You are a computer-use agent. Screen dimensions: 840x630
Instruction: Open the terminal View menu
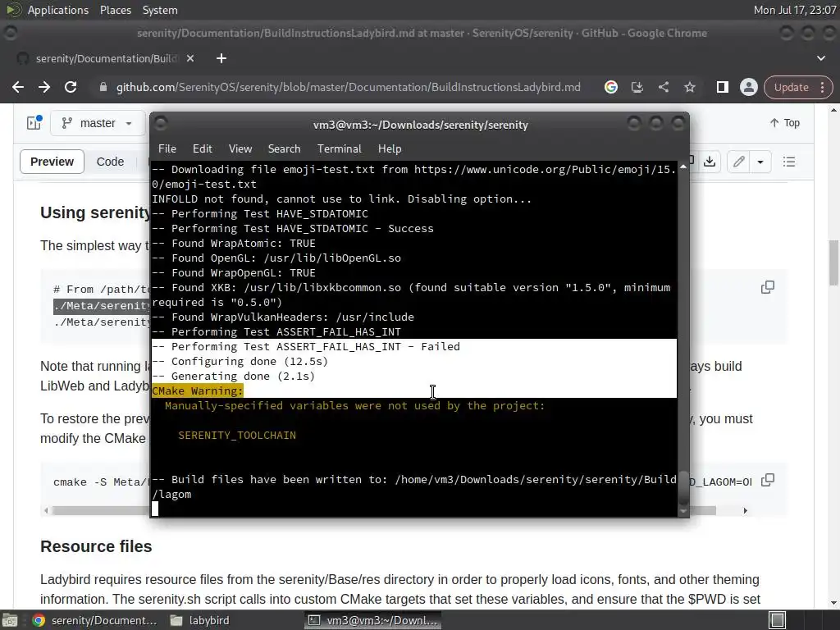point(240,149)
